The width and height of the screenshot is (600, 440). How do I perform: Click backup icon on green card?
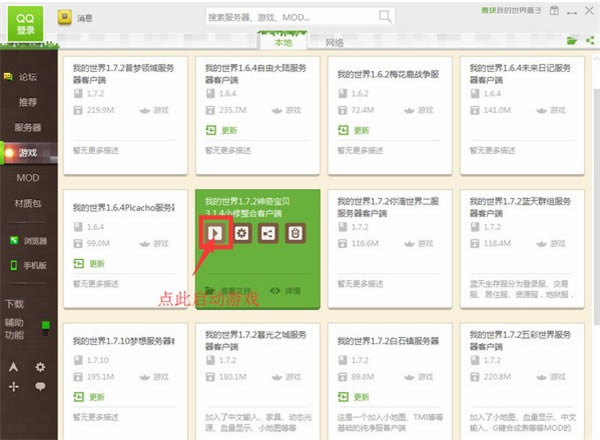[295, 233]
